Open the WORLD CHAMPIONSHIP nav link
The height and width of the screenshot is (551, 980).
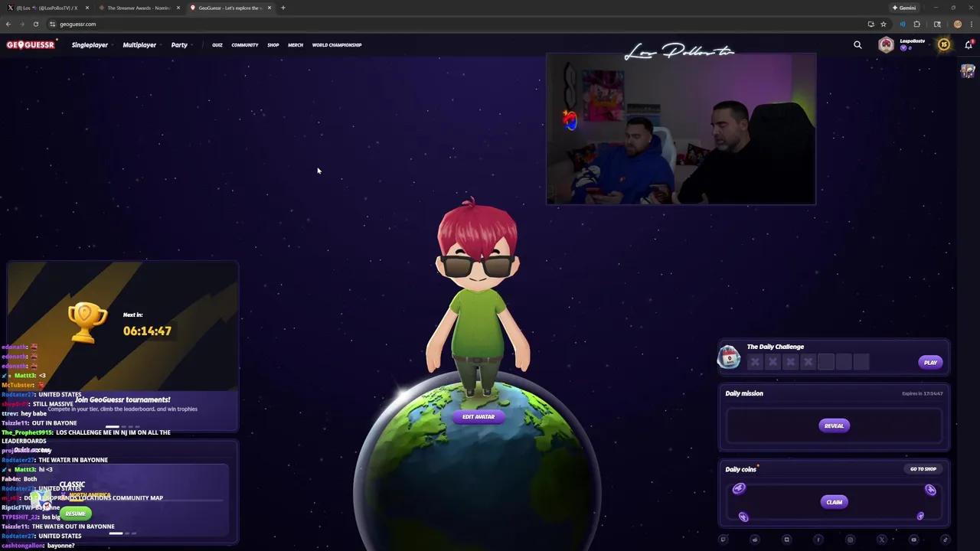tap(337, 45)
